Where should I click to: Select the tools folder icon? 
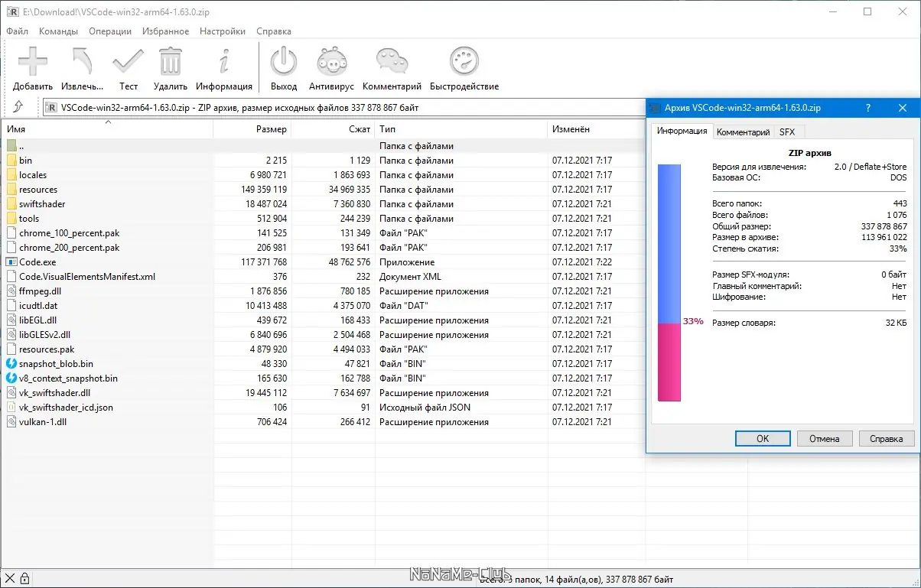tap(11, 219)
